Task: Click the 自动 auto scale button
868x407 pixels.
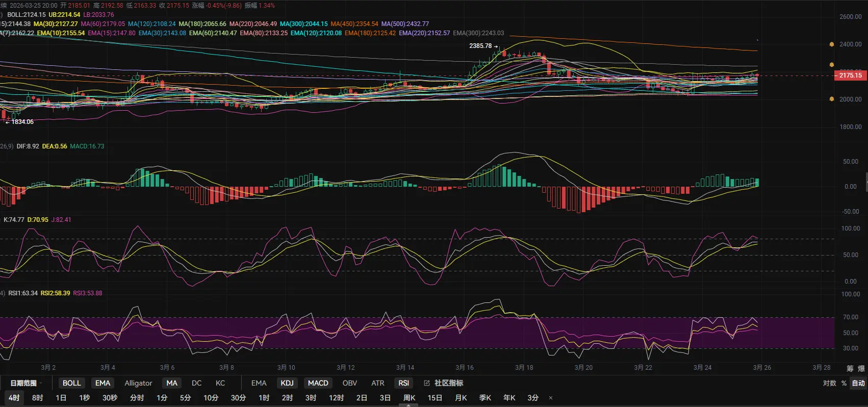Action: (x=858, y=383)
